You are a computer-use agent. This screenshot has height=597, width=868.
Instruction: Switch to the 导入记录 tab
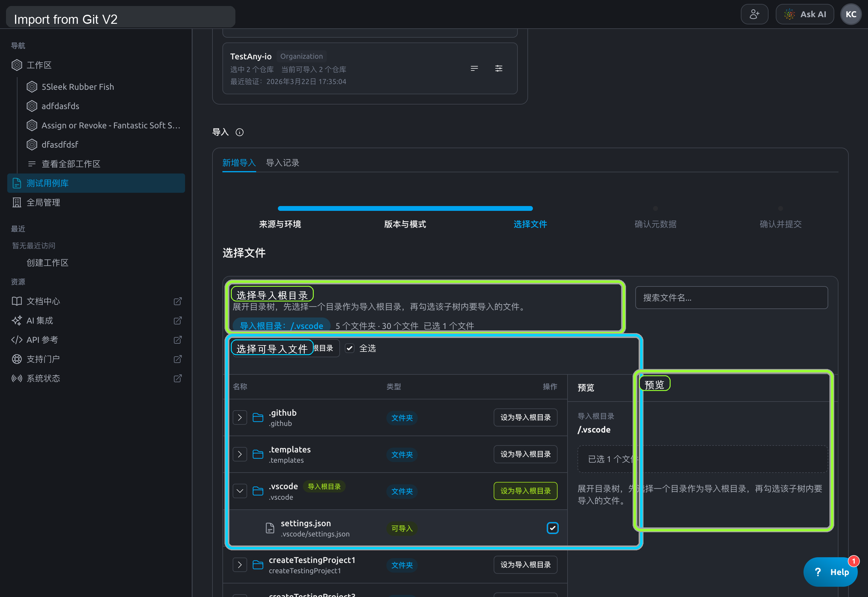coord(283,163)
